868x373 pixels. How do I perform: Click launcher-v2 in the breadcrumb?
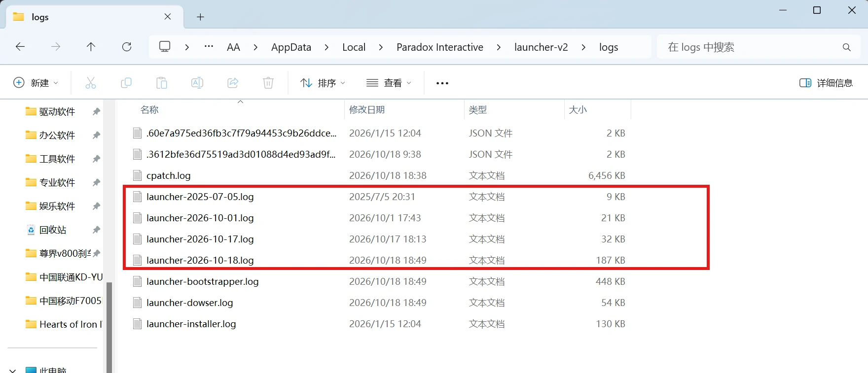click(x=541, y=47)
